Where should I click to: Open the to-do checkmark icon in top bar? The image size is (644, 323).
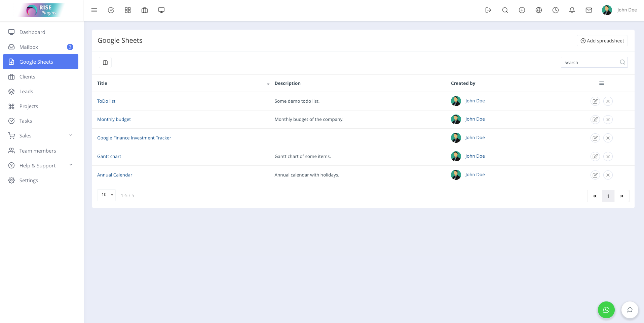[111, 10]
